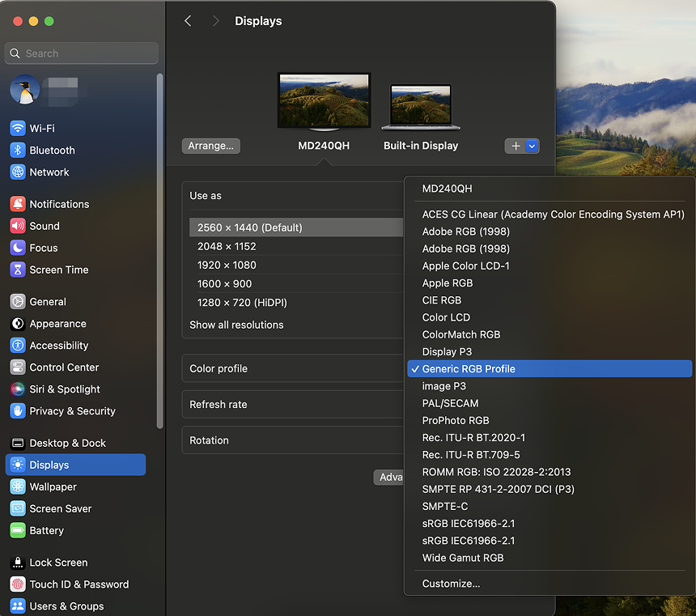Go forward with the right chevron
The width and height of the screenshot is (696, 616).
coord(216,21)
